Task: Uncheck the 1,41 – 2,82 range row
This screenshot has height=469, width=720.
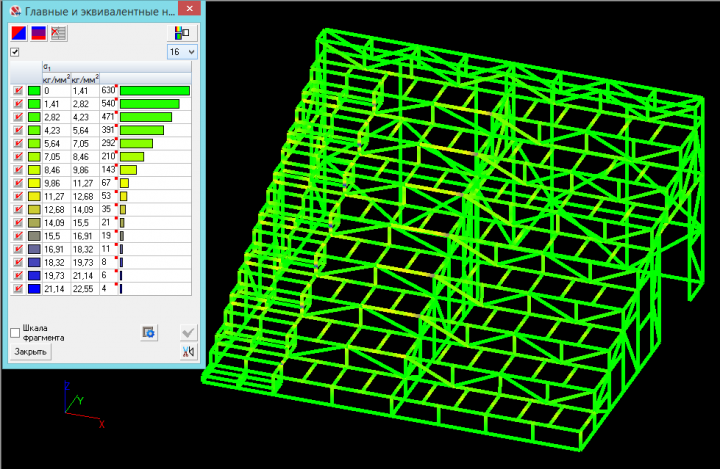Action: click(18, 104)
